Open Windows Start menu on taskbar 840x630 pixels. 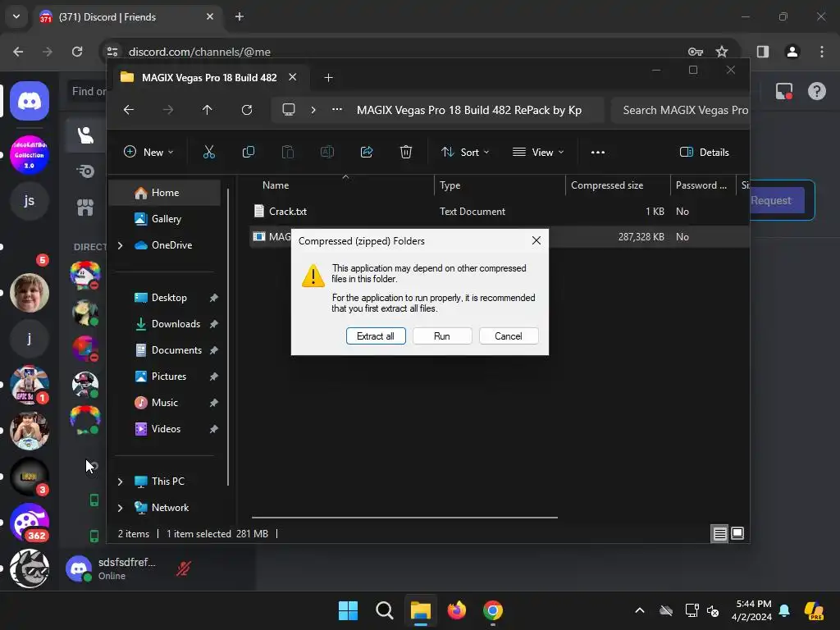348,610
